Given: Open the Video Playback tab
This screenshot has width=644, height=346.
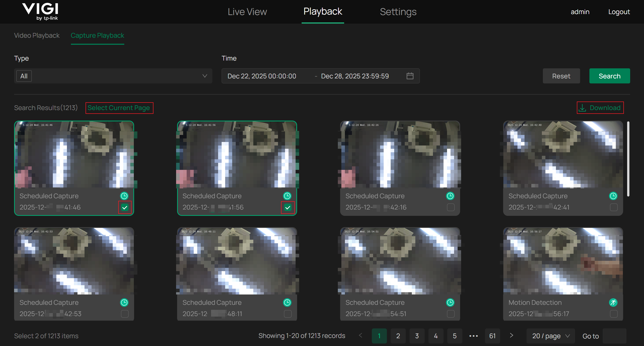Looking at the screenshot, I should tap(37, 35).
